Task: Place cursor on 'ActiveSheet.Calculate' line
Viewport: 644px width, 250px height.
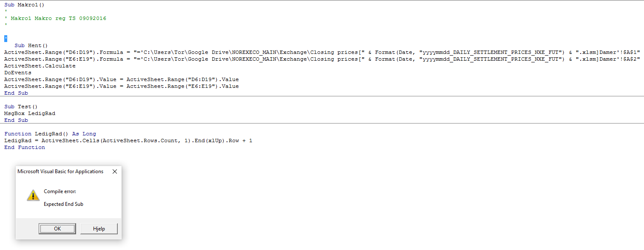Action: (x=40, y=66)
